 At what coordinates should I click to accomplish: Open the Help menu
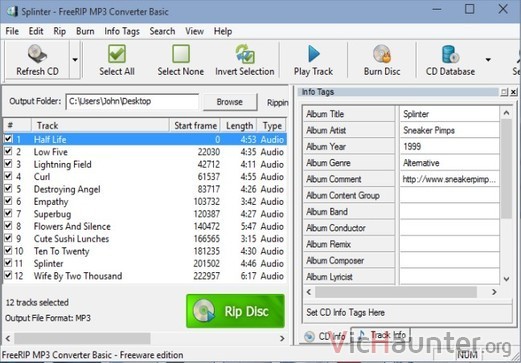pyautogui.click(x=223, y=31)
